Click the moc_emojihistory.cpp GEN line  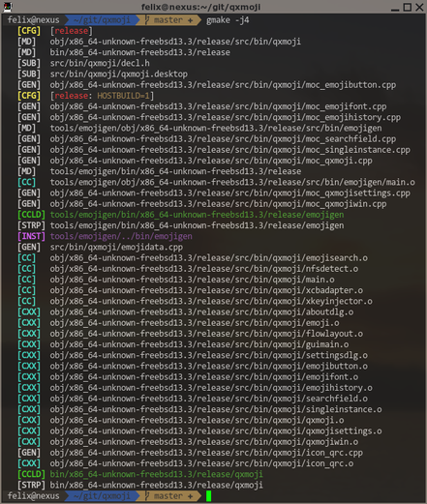coord(209,117)
